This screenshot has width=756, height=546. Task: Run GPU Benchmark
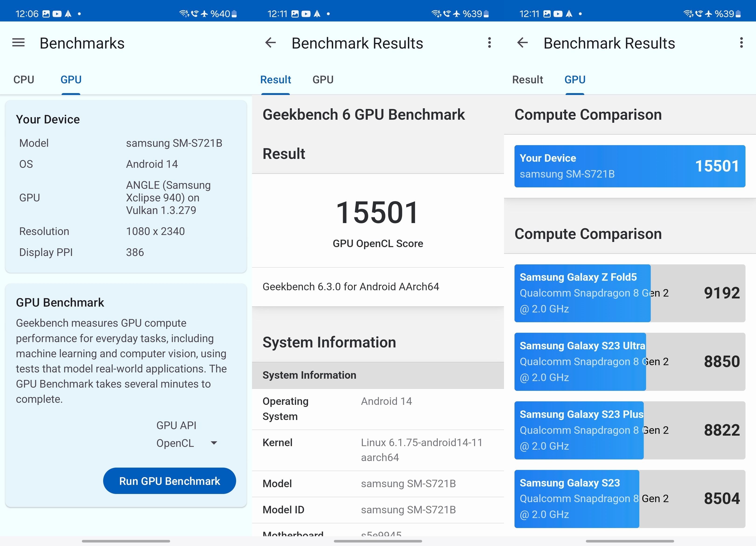169,481
